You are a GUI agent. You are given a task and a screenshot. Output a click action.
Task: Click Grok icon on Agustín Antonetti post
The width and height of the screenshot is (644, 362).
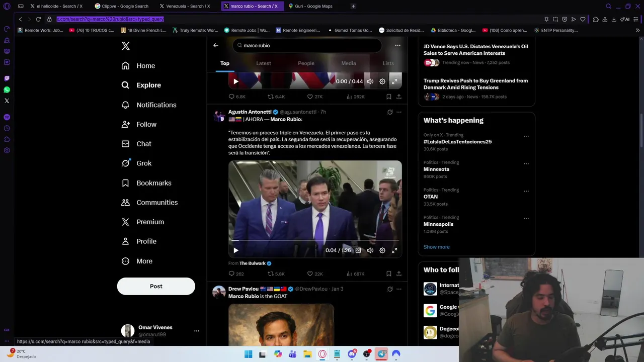click(390, 112)
